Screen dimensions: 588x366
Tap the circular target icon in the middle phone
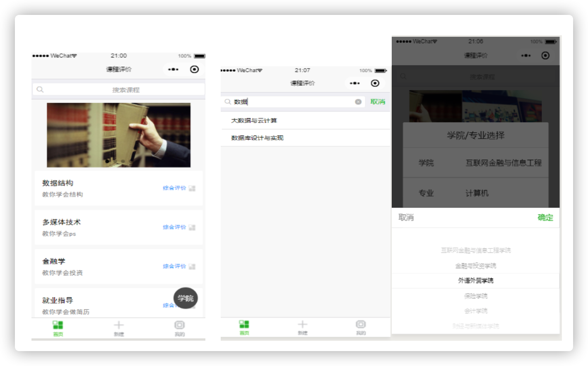(x=375, y=83)
